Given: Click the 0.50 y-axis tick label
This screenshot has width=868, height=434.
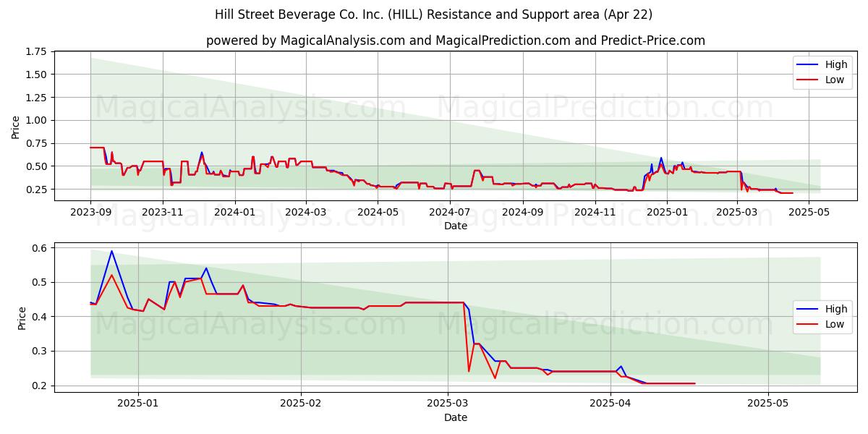Looking at the screenshot, I should pyautogui.click(x=36, y=166).
